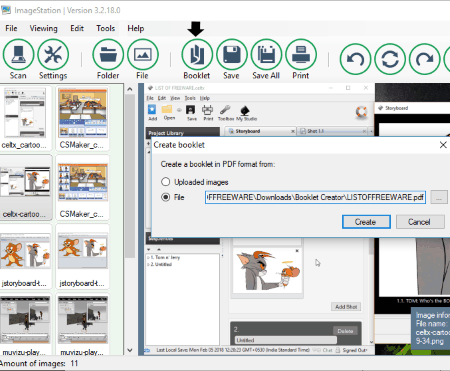Click the thumbnail panel scroll up arrow

130,89
